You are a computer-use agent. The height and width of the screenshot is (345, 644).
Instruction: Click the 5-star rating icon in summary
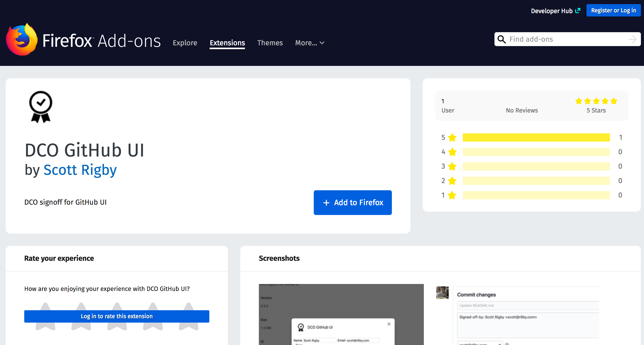[596, 101]
